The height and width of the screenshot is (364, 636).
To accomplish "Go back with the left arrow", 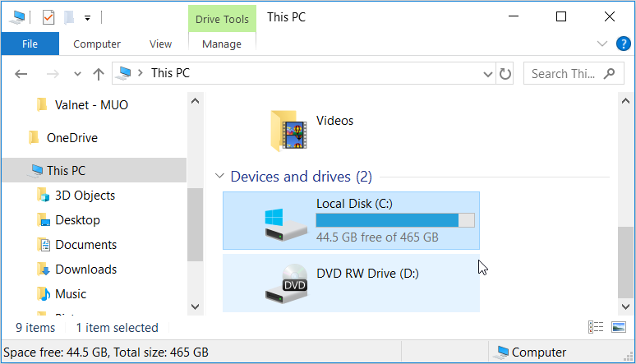I will tap(21, 74).
